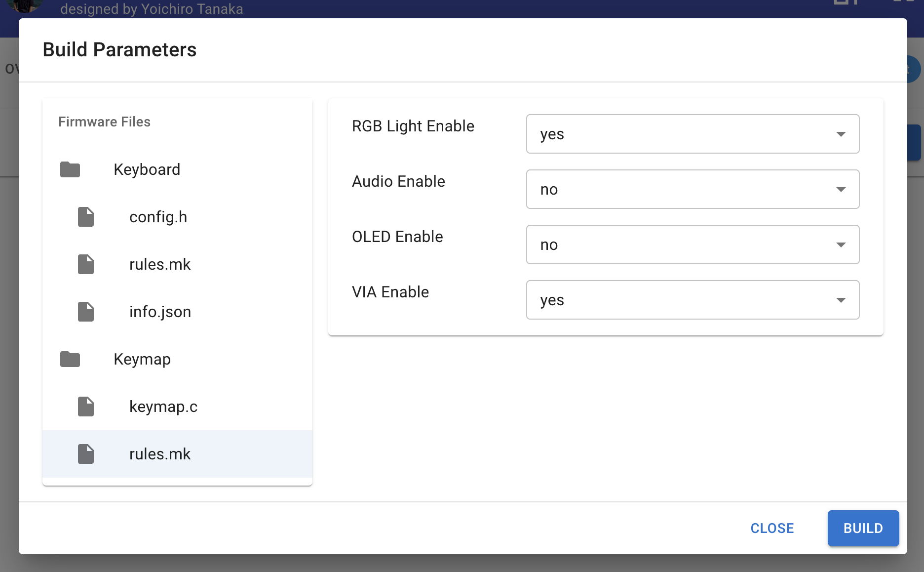Expand the OLED Enable dropdown
This screenshot has width=924, height=572.
(x=692, y=245)
